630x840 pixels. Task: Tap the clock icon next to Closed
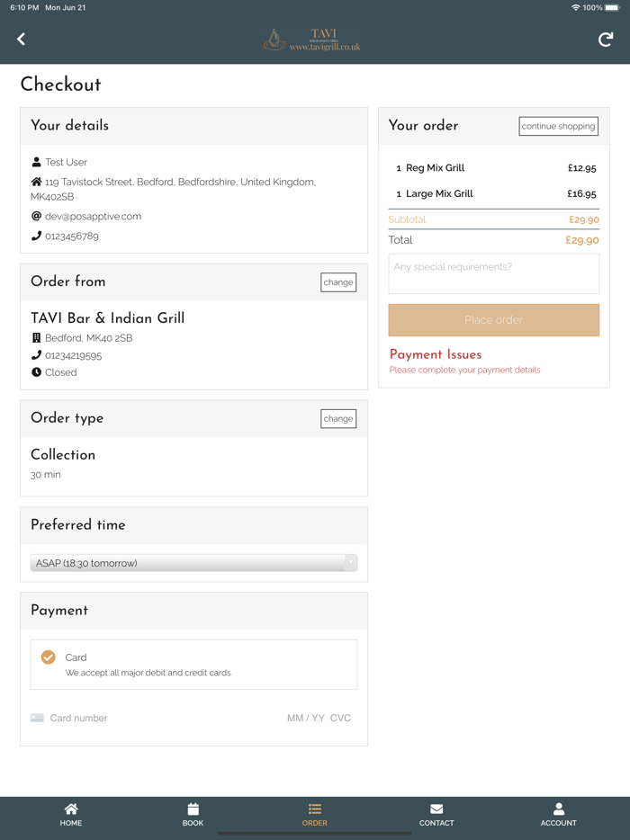click(x=36, y=371)
